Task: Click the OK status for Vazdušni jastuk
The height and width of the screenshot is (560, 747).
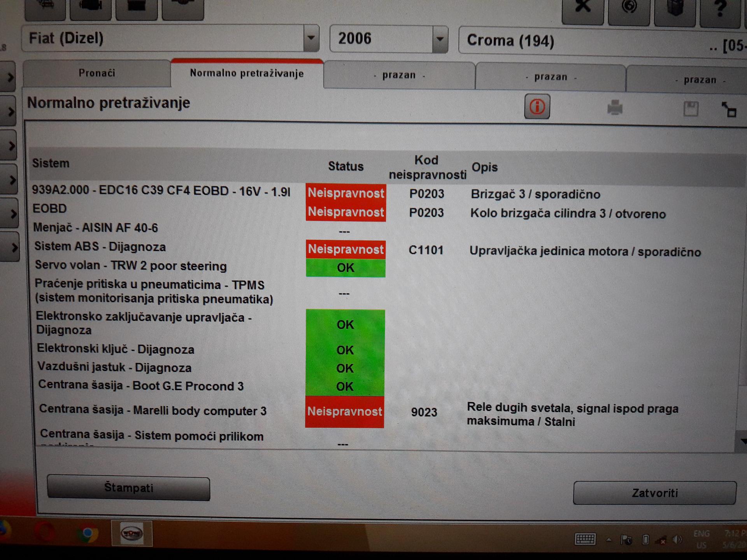Action: tap(345, 368)
